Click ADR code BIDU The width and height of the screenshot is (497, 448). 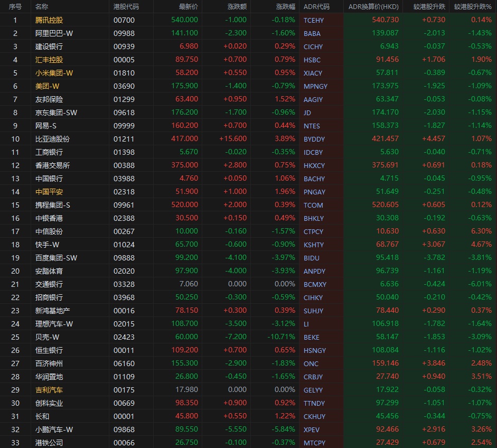[x=311, y=258]
